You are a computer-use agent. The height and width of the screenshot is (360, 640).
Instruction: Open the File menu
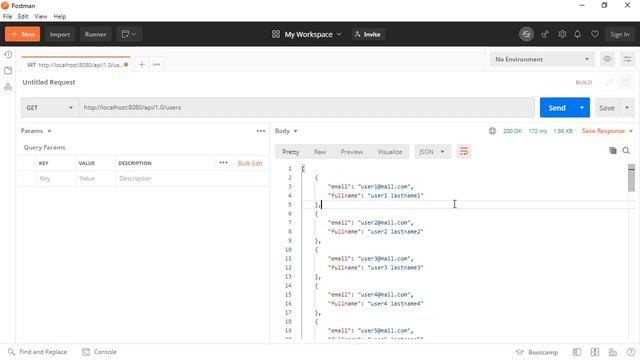tap(7, 16)
